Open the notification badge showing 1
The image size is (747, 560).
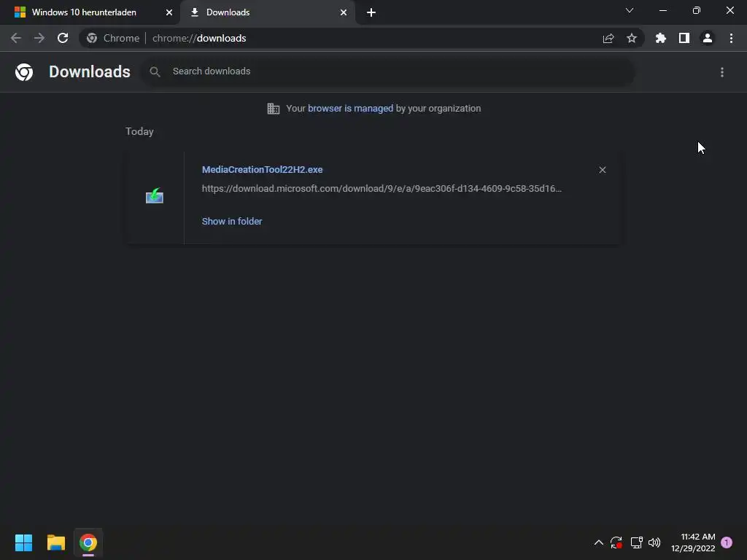(727, 542)
